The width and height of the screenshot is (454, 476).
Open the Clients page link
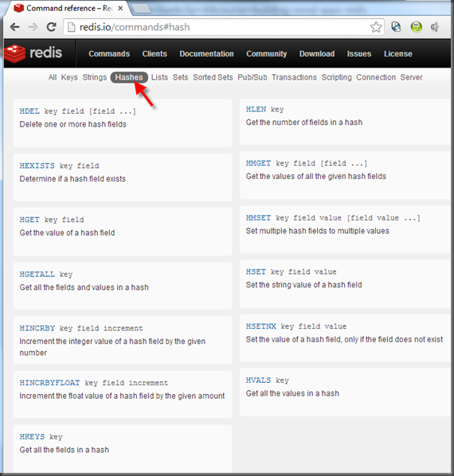click(x=155, y=54)
